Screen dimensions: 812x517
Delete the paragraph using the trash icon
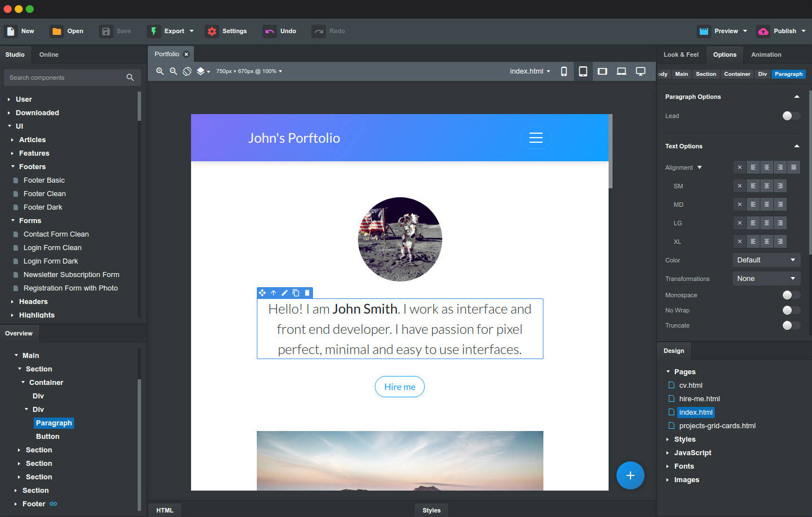[x=307, y=293]
